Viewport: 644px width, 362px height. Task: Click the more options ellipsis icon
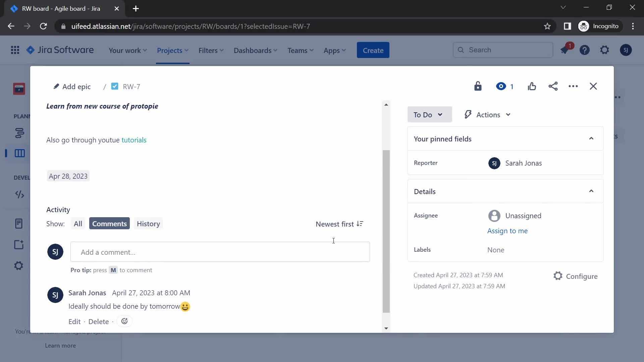[x=573, y=86]
